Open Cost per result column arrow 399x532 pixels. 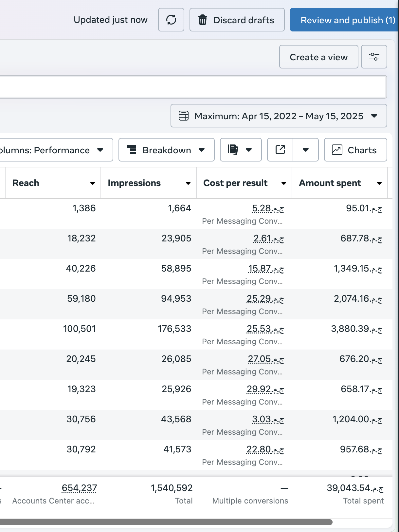coord(284,183)
